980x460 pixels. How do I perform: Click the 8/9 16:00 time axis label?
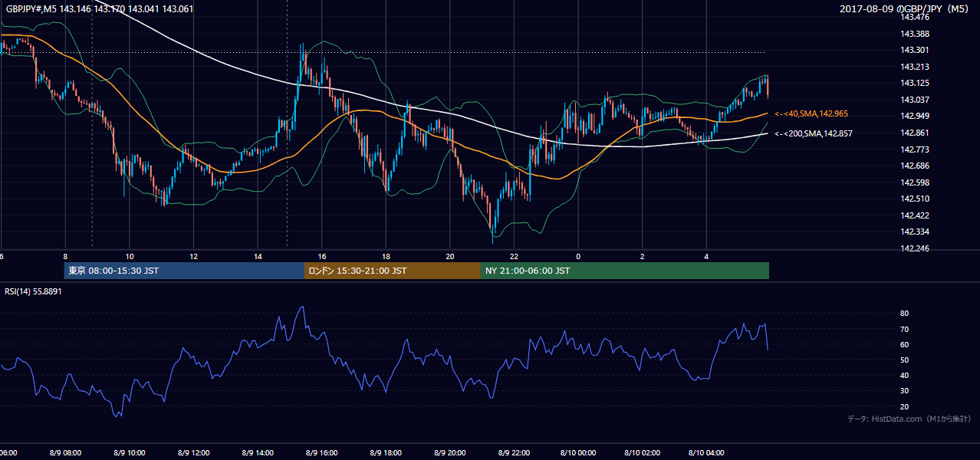pos(321,453)
